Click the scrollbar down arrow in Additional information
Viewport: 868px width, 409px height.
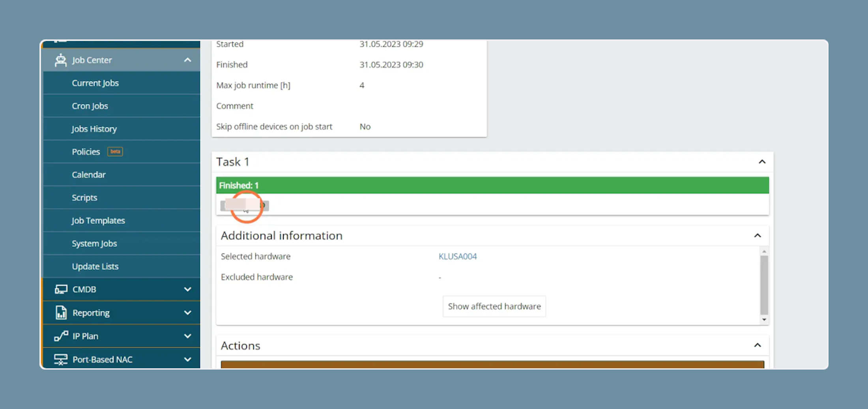click(x=764, y=319)
